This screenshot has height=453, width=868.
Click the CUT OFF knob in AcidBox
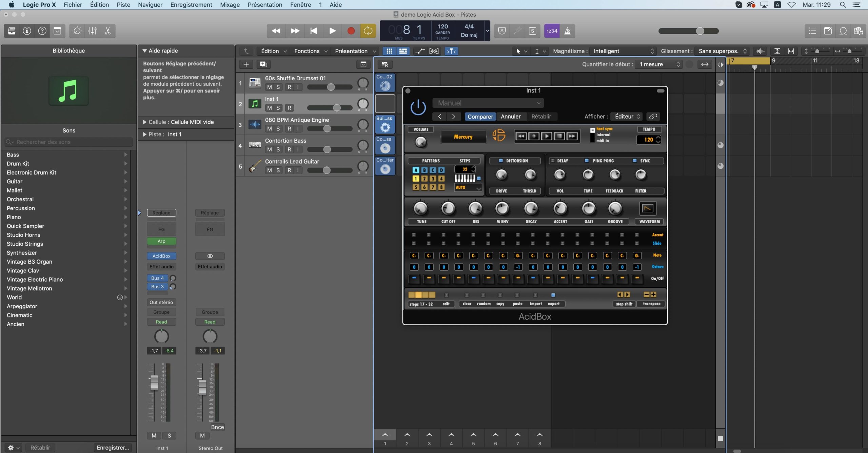point(448,208)
